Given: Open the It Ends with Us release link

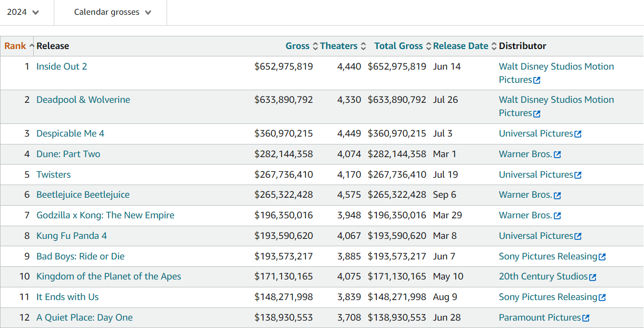Looking at the screenshot, I should [67, 297].
